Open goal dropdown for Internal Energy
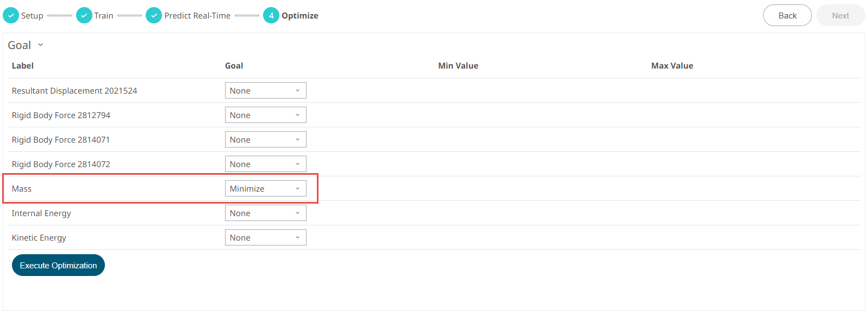The width and height of the screenshot is (868, 313). click(265, 213)
